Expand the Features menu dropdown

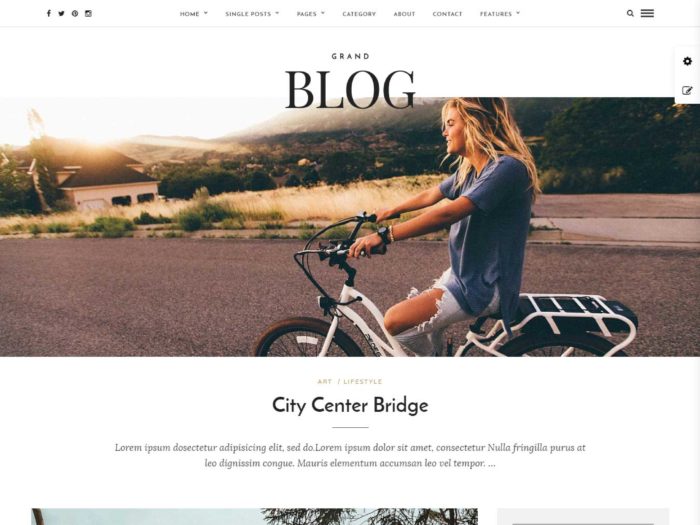pos(500,14)
